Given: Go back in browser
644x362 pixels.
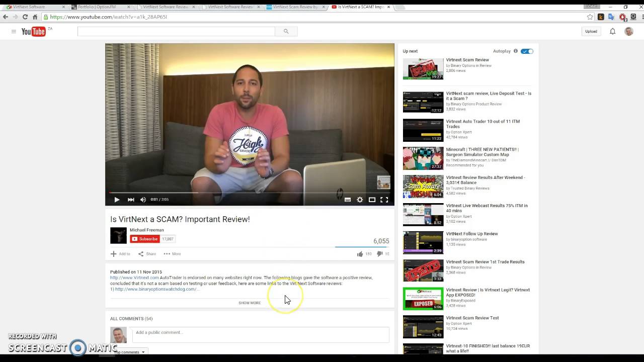Looking at the screenshot, I should pyautogui.click(x=6, y=17).
